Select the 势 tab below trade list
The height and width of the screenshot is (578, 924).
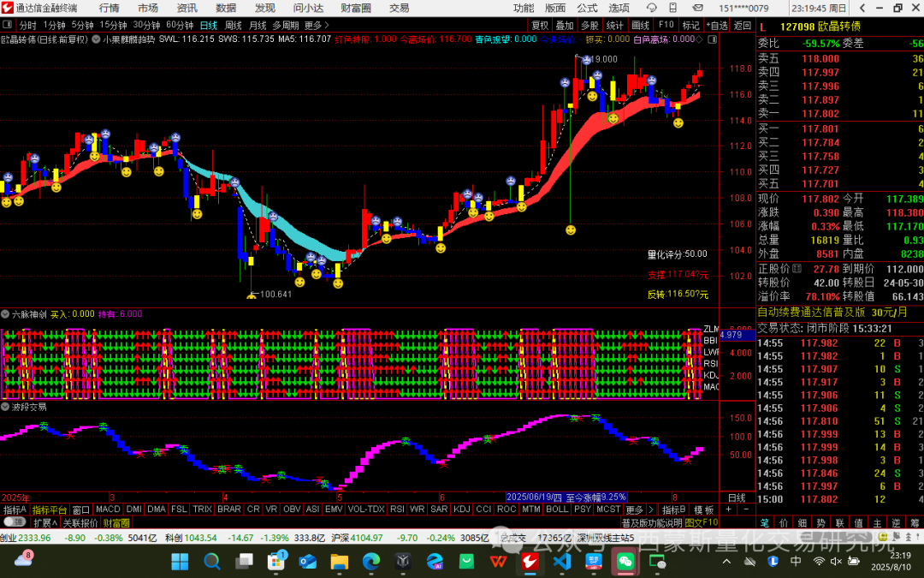[820, 522]
